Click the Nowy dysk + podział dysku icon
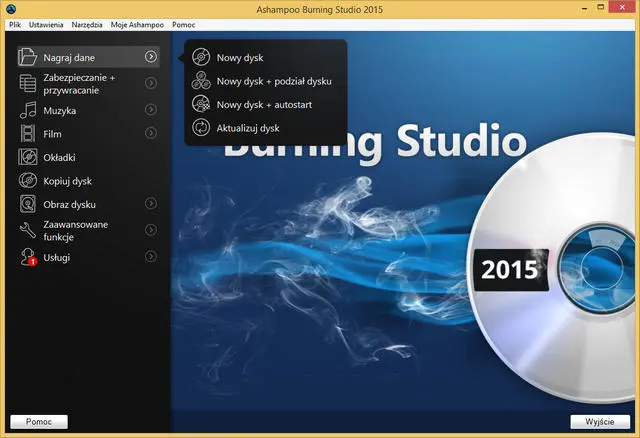Image resolution: width=640 pixels, height=438 pixels. coord(201,80)
